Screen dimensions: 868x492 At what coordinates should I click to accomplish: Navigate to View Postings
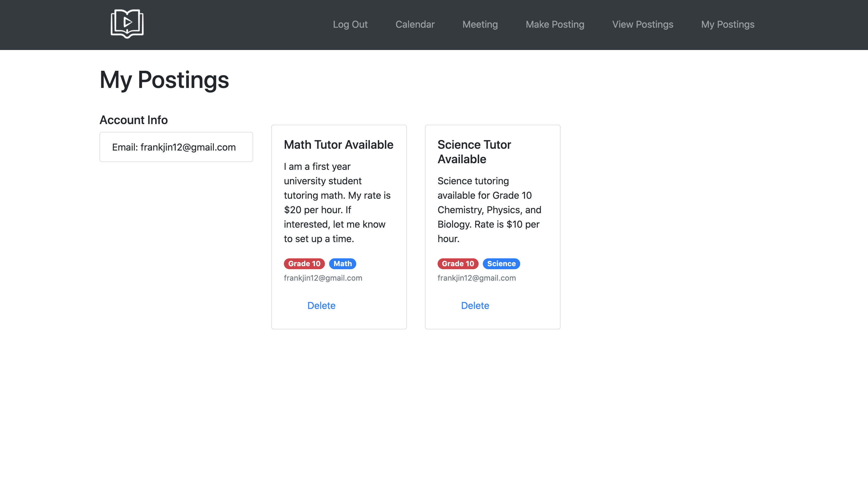click(x=642, y=24)
